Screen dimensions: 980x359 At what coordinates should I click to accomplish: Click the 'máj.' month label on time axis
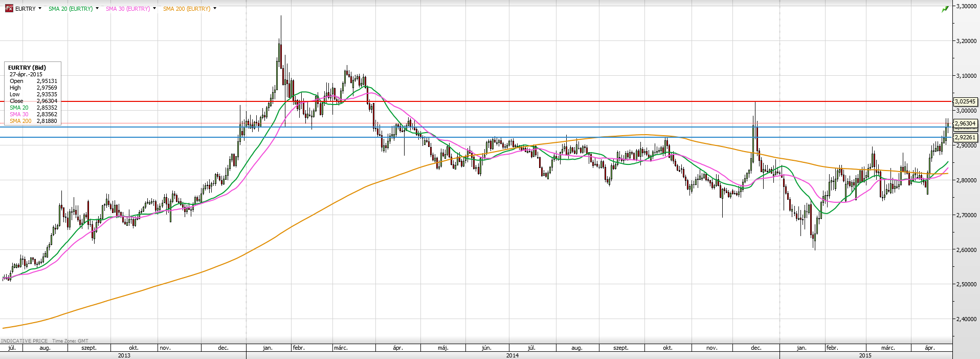point(443,348)
